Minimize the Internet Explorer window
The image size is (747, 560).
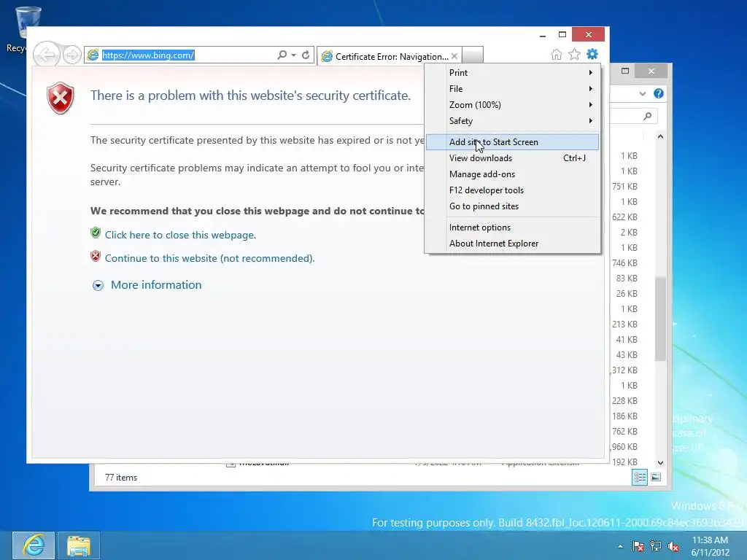point(543,35)
